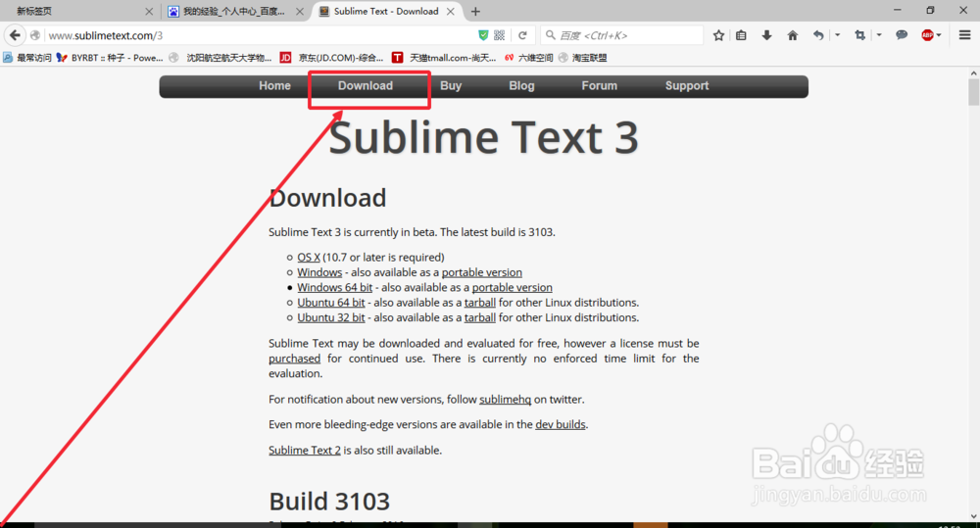980x528 pixels.
Task: Open the downloads arrow icon
Action: [767, 35]
